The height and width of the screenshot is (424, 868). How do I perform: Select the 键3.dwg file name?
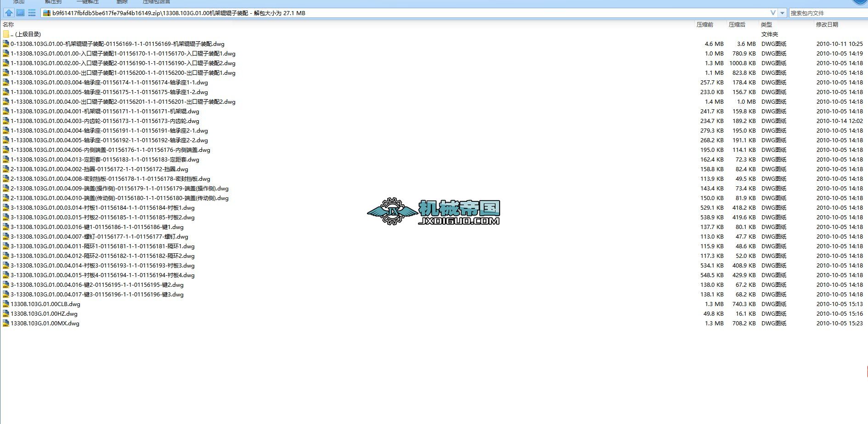coord(97,295)
